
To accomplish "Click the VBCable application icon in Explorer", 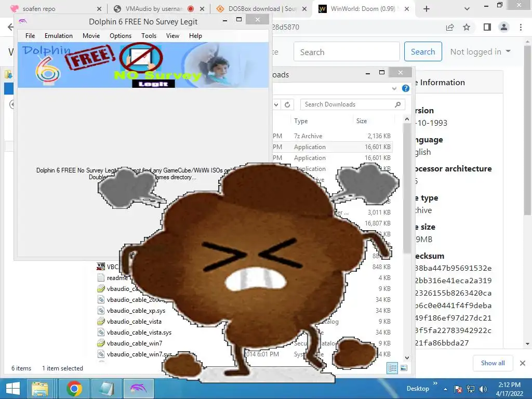I will 101,267.
